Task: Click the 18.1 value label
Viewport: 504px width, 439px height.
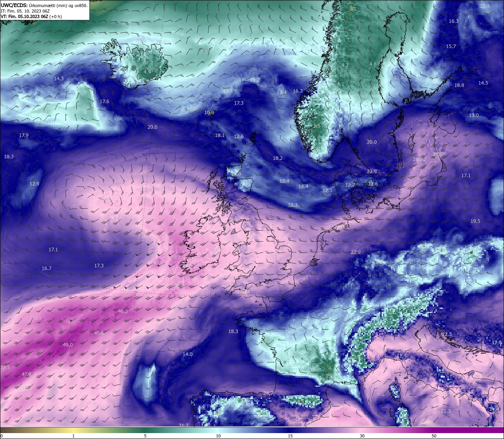Action: (220, 135)
